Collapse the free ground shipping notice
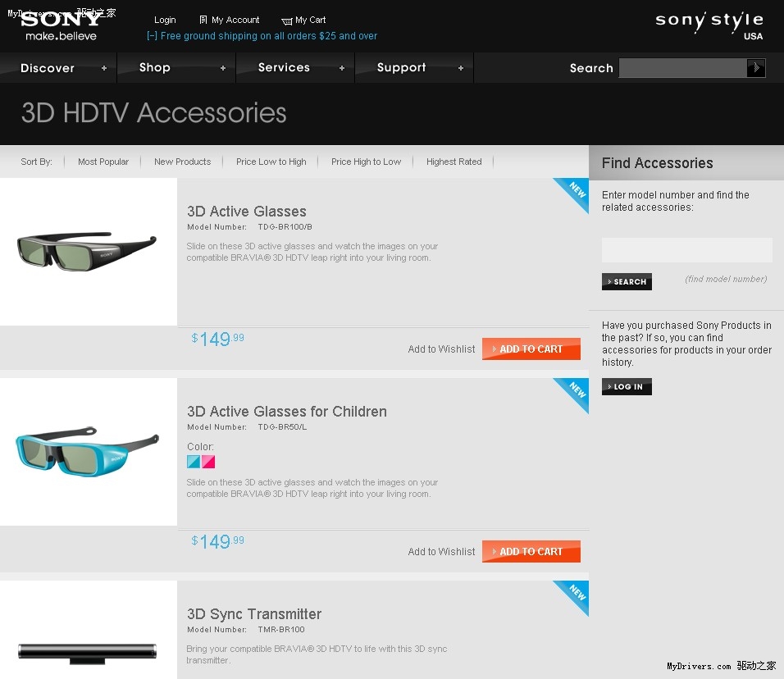 (x=152, y=36)
